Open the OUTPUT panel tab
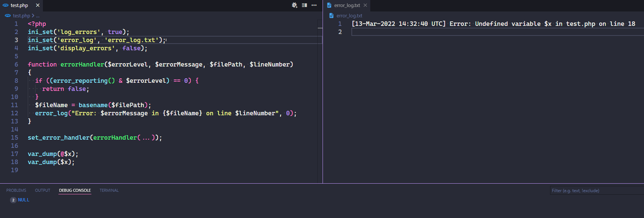 43,190
